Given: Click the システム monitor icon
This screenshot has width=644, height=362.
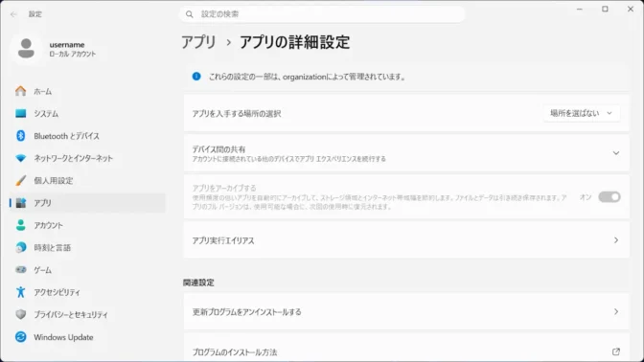Looking at the screenshot, I should (20, 113).
